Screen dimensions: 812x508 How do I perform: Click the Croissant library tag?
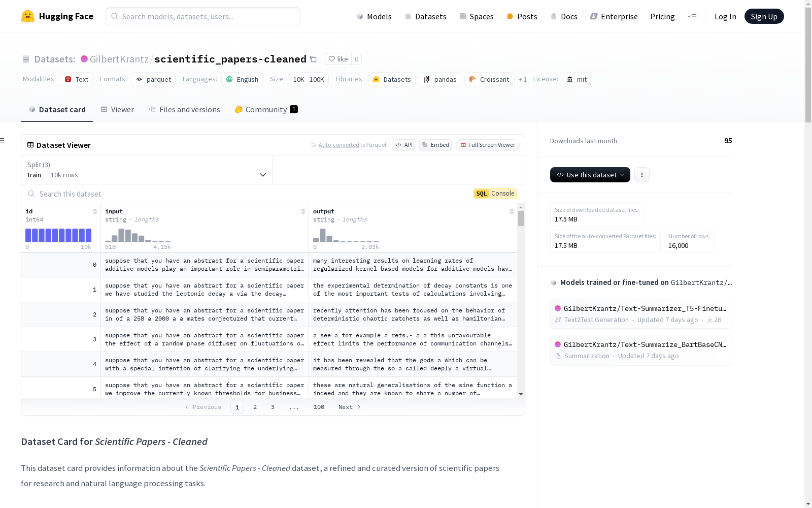click(x=489, y=79)
